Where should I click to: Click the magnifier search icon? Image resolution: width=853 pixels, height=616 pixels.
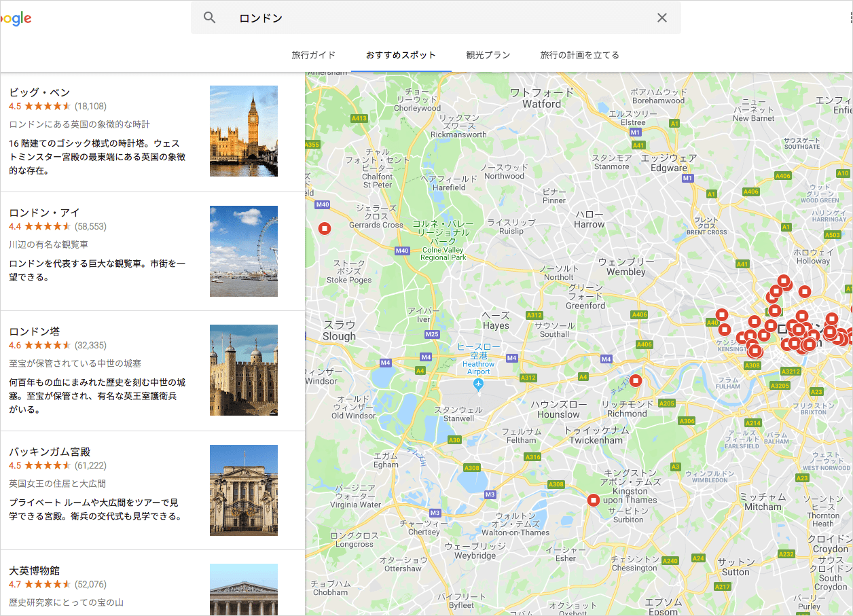tap(210, 18)
